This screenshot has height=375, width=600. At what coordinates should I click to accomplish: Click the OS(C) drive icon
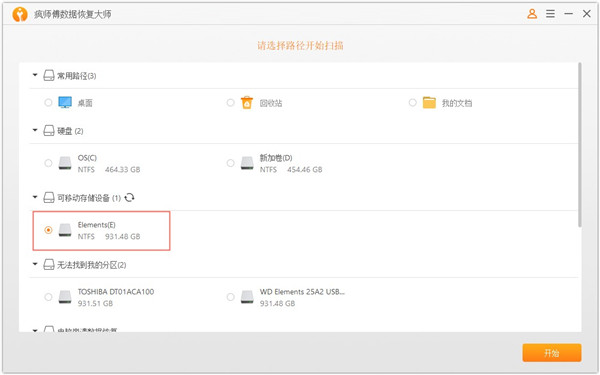65,163
